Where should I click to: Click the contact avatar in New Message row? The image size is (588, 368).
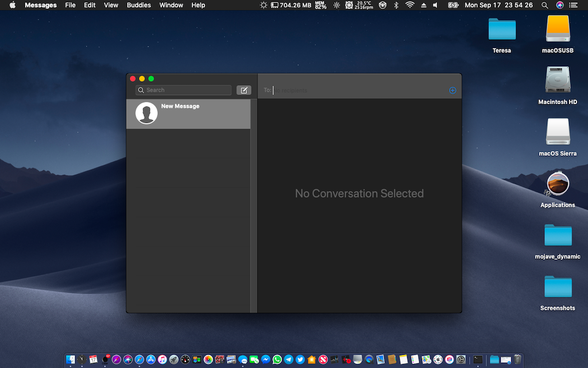tap(146, 113)
